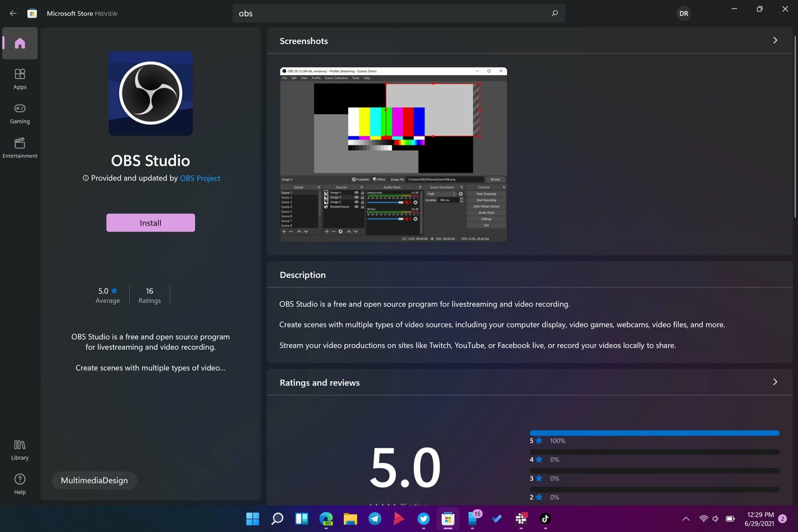The image size is (798, 532).
Task: Click the Install button for OBS Studio
Action: pos(151,222)
